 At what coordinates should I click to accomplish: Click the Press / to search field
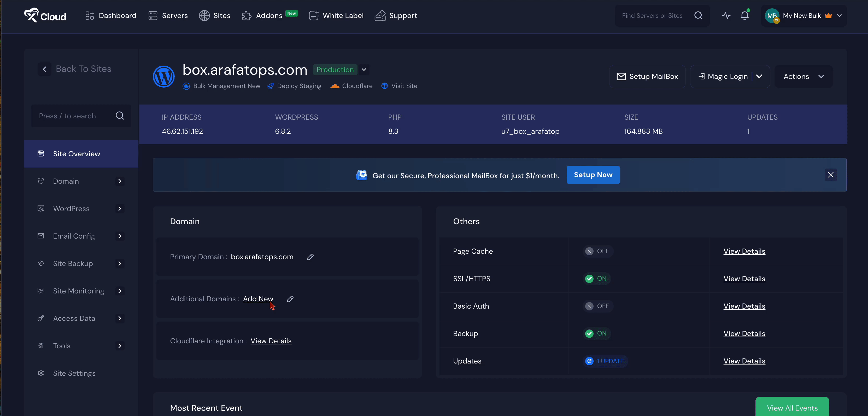point(74,116)
